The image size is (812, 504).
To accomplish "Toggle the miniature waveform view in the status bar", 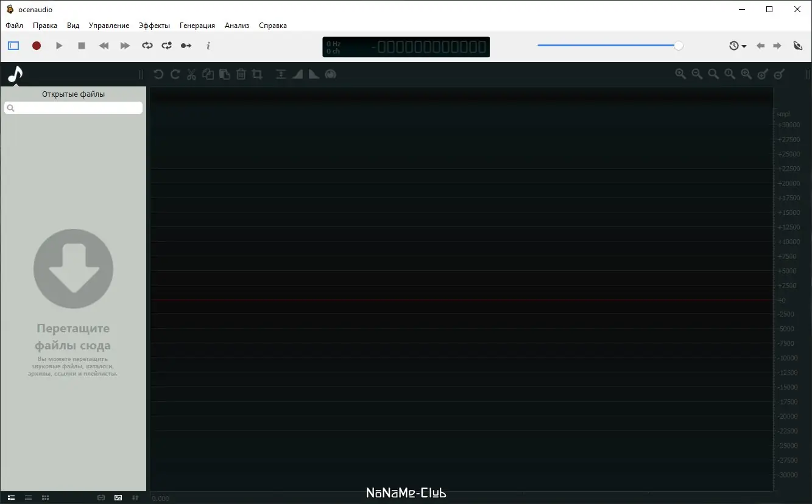I will (x=118, y=497).
